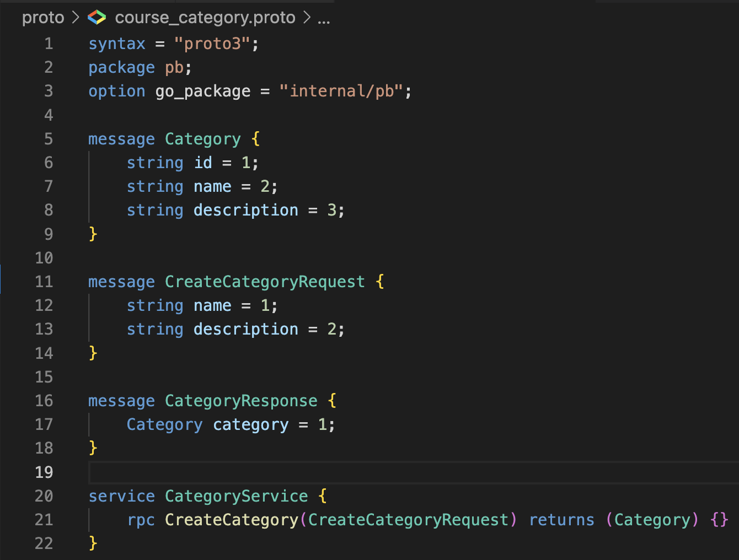Screen dimensions: 739x560
Task: Click the CategoryResponse message name
Action: 241,401
